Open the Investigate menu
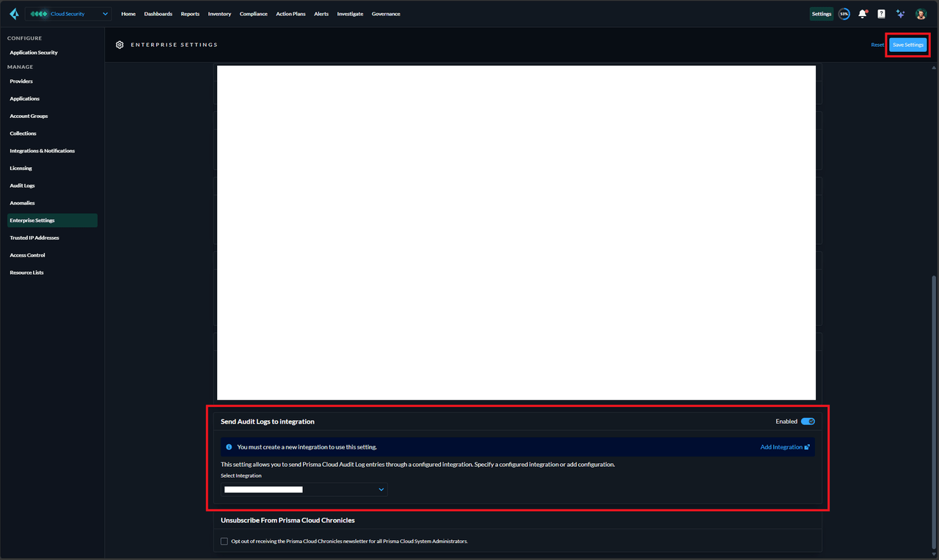The width and height of the screenshot is (939, 560). point(350,14)
